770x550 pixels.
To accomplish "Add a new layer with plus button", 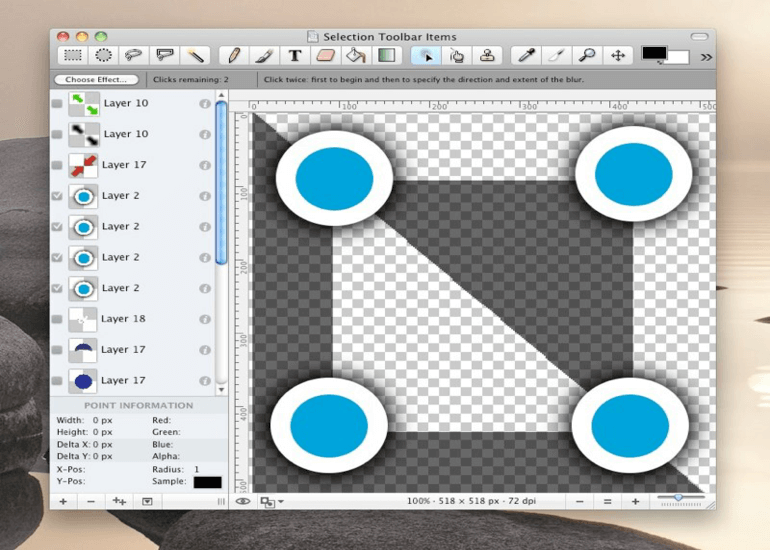I will pos(63,501).
